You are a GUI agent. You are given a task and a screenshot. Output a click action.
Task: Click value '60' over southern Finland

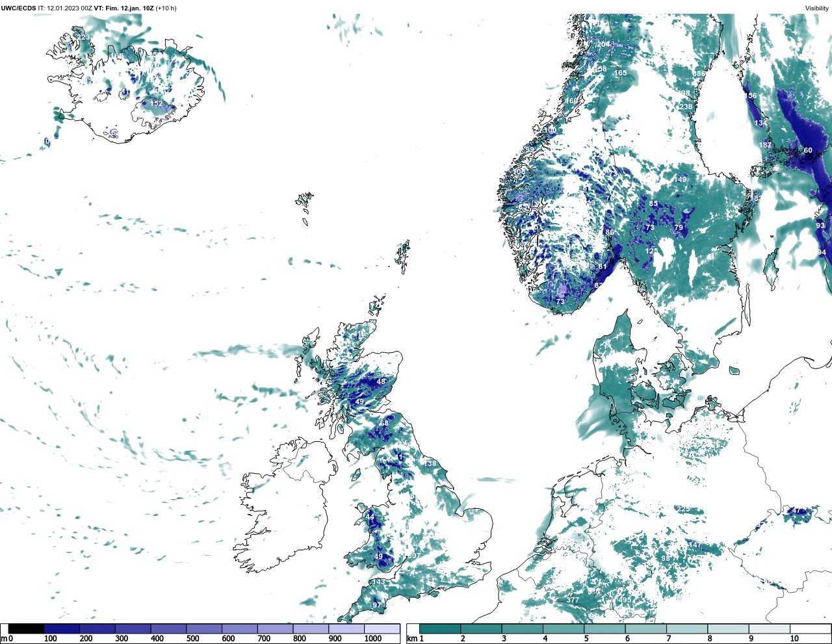[x=808, y=150]
